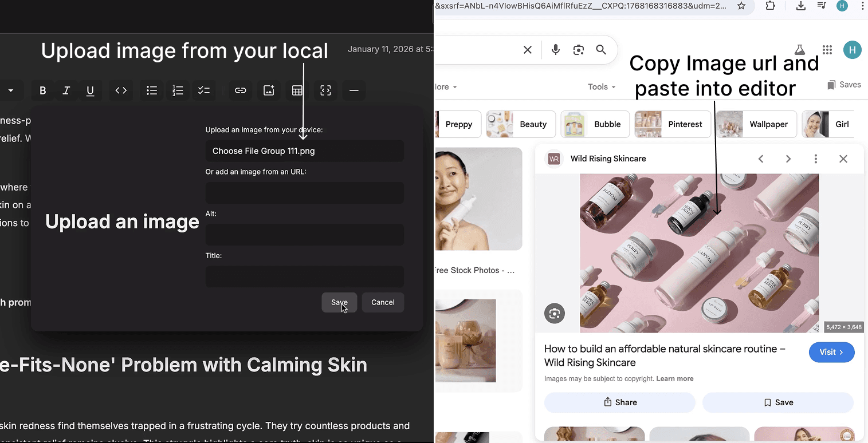
Task: Toggle bold formatting
Action: [x=42, y=90]
